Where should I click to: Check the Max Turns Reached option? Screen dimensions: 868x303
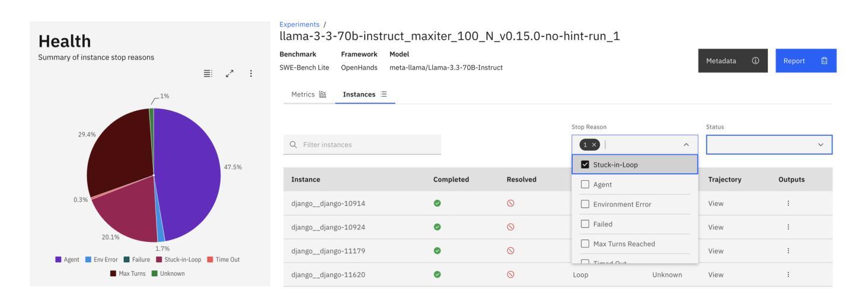[x=586, y=244]
